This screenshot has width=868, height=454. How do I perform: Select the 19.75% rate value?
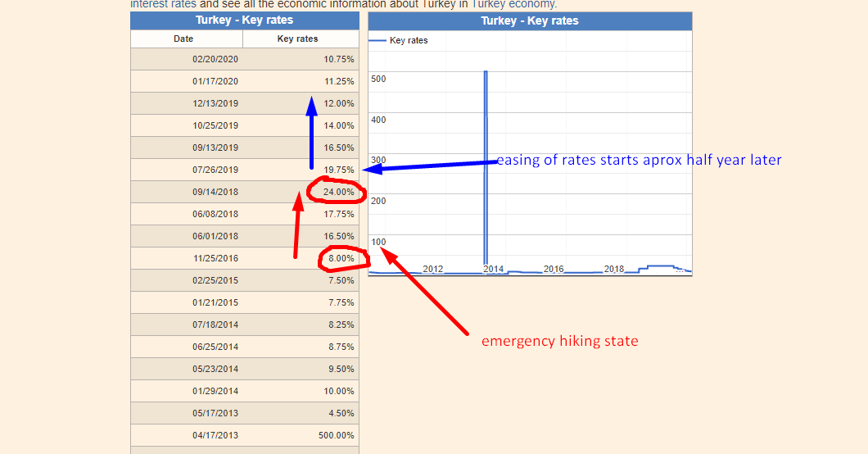(339, 170)
